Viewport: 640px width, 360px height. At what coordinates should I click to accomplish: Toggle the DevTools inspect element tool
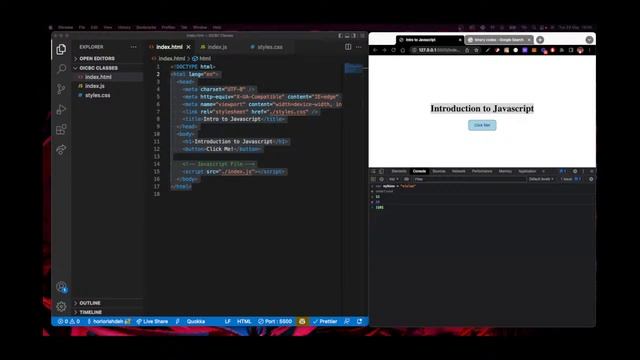(x=373, y=171)
